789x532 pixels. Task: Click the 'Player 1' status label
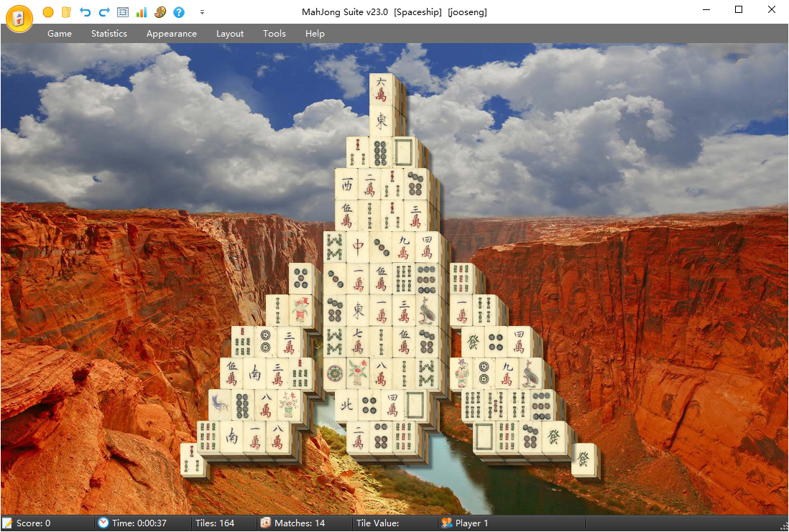(471, 523)
